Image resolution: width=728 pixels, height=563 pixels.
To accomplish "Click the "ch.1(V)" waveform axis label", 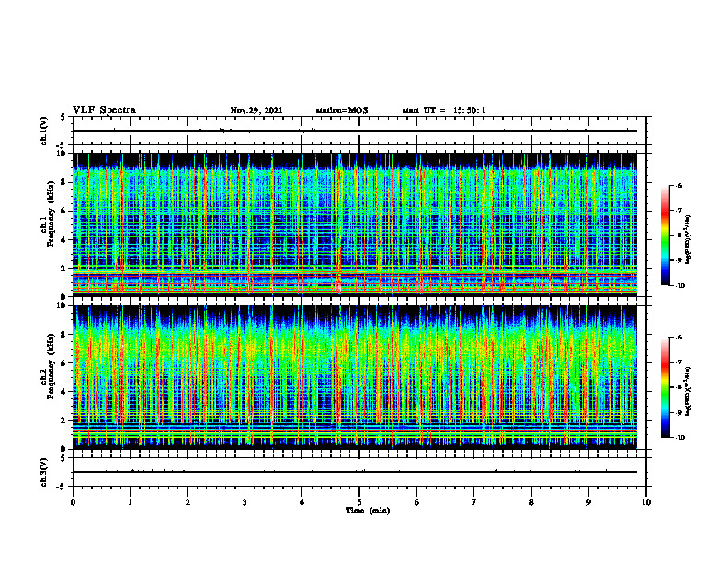I will point(43,131).
